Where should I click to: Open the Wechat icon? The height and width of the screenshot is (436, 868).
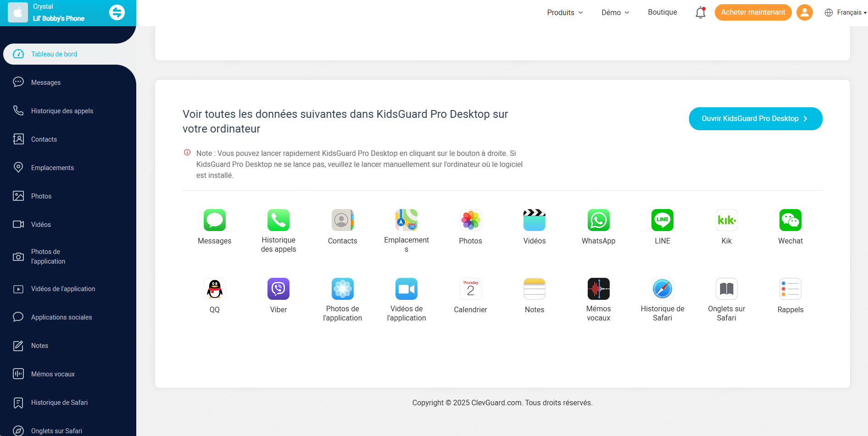click(x=790, y=221)
